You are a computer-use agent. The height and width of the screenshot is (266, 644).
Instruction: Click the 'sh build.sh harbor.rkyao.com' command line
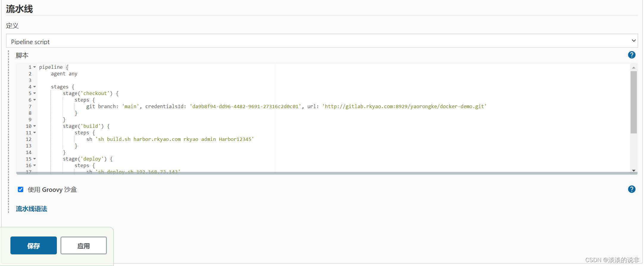[x=170, y=139]
